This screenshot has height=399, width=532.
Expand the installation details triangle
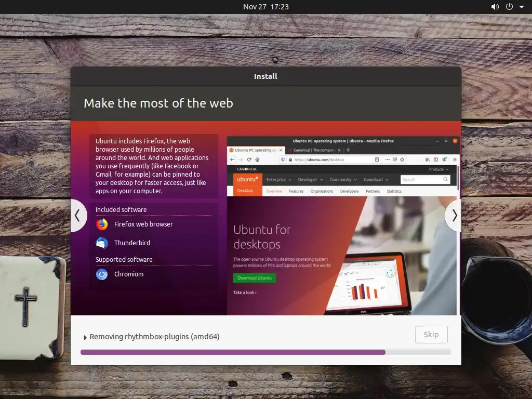(x=85, y=338)
